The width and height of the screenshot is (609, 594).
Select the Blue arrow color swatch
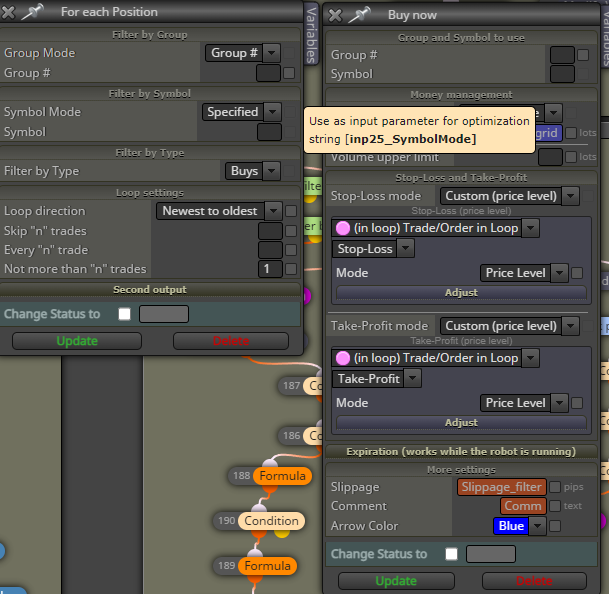pyautogui.click(x=511, y=526)
